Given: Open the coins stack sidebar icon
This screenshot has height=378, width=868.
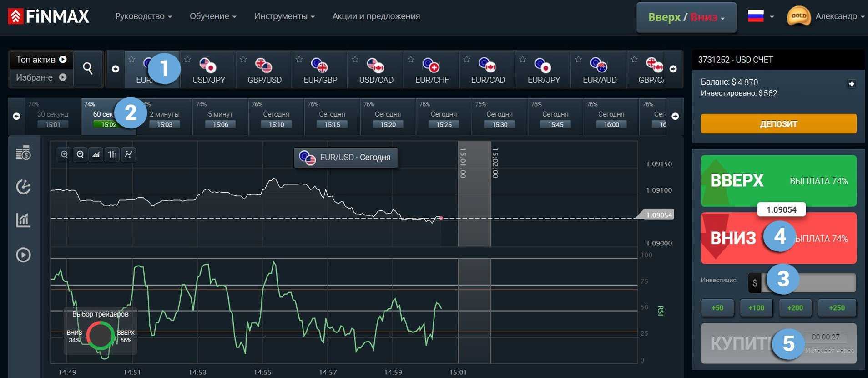Looking at the screenshot, I should point(23,153).
